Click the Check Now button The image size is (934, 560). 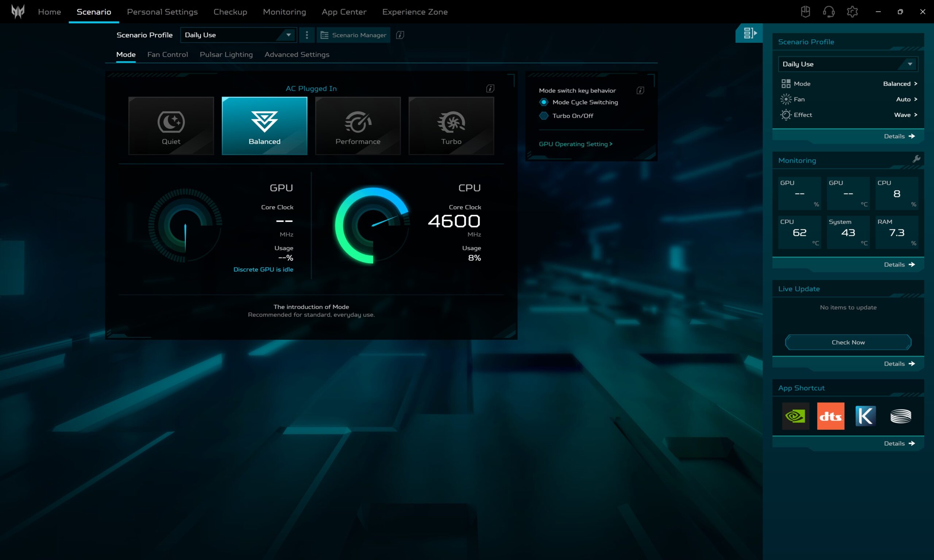848,342
